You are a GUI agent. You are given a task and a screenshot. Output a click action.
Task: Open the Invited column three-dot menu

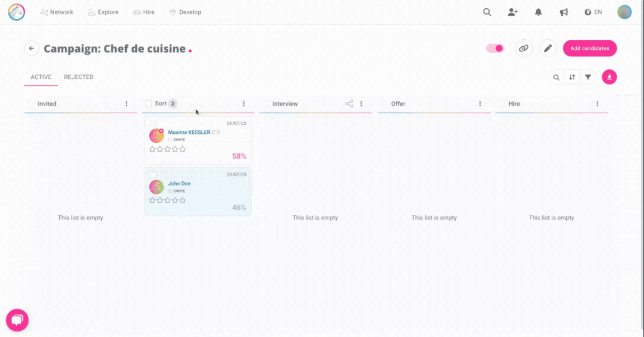(126, 104)
